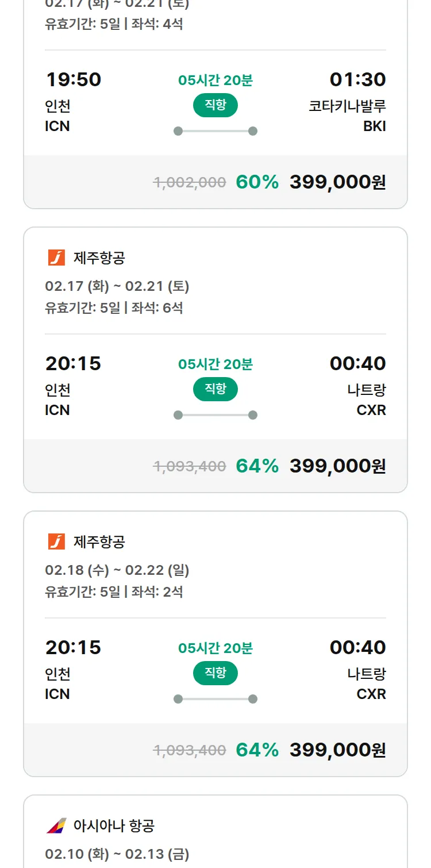Tap the 02.18 (수) ~ 02.22 (일) date range

coord(117,570)
